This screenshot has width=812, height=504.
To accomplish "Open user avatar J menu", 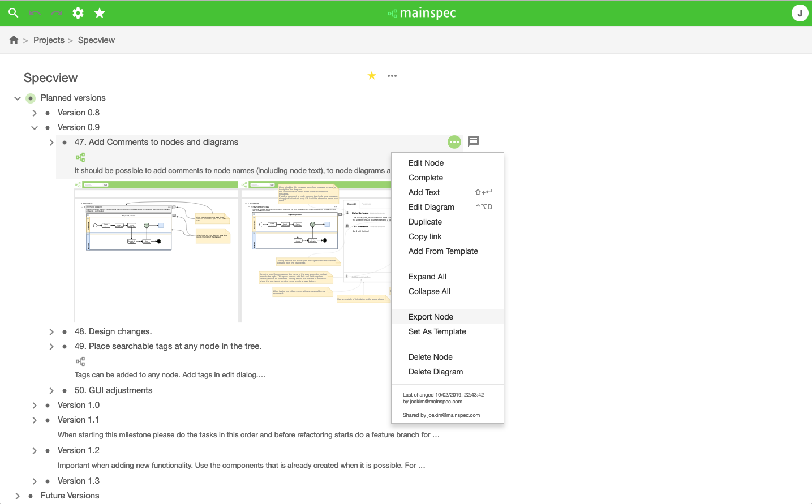I will pos(800,13).
